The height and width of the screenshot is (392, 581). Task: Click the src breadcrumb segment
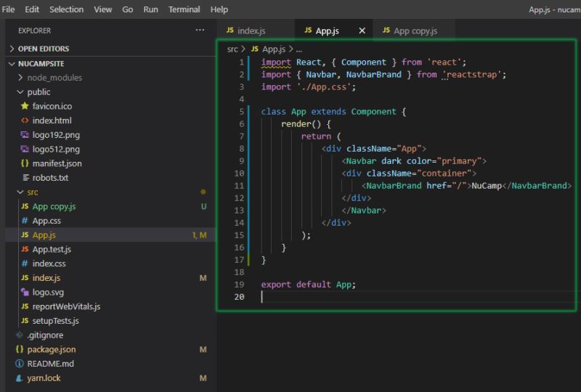pos(232,49)
